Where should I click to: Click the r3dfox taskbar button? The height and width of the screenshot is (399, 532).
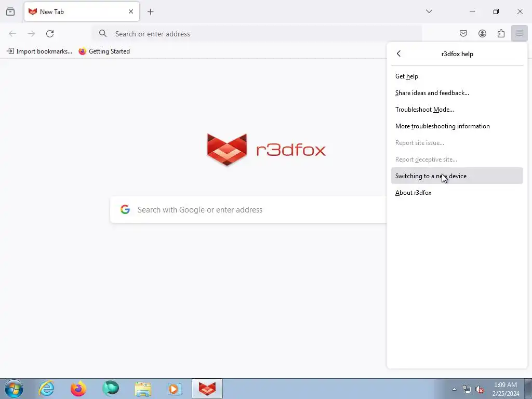[207, 389]
